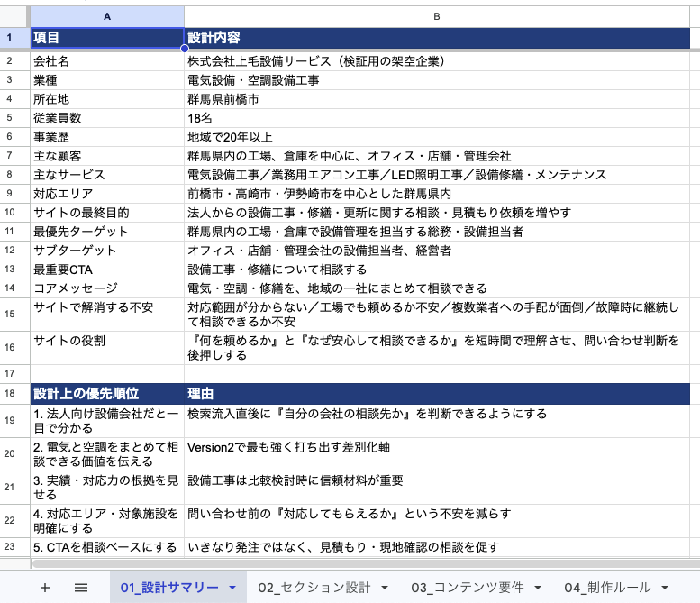The width and height of the screenshot is (700, 603).
Task: Open the 01_設計サマリー tab dropdown arrow
Action: click(232, 588)
